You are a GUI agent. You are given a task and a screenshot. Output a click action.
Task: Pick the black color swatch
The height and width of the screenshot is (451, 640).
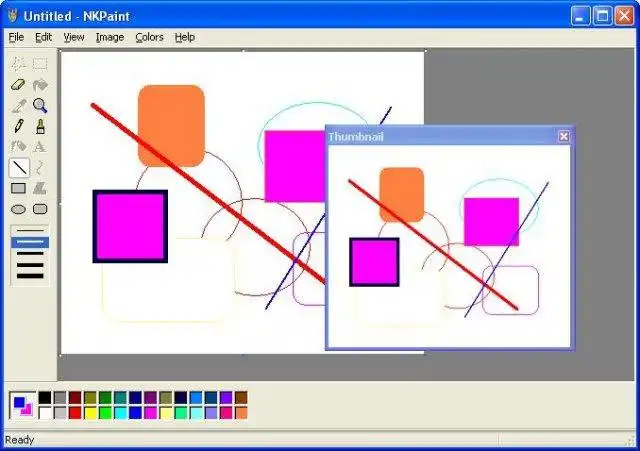[45, 398]
